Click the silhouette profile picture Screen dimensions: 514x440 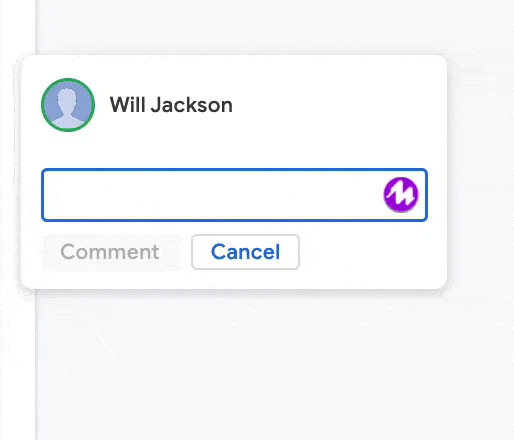point(68,105)
